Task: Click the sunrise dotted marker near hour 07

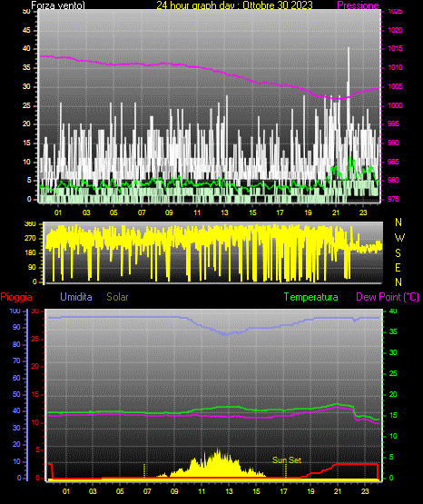Action: tap(144, 470)
